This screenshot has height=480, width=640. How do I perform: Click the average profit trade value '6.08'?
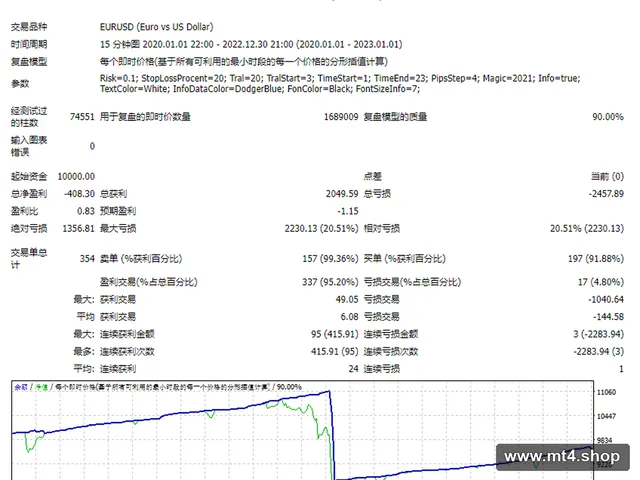[349, 317]
